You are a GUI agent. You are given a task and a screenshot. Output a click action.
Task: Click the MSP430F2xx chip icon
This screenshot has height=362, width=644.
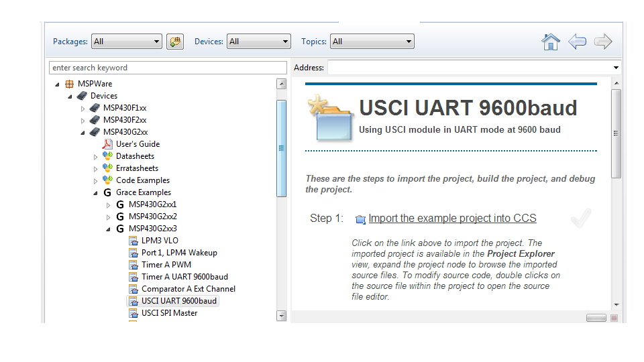click(95, 120)
